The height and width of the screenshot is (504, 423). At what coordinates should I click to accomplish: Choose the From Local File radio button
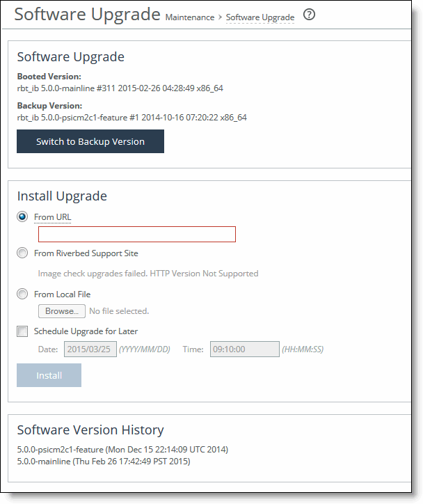pyautogui.click(x=22, y=294)
